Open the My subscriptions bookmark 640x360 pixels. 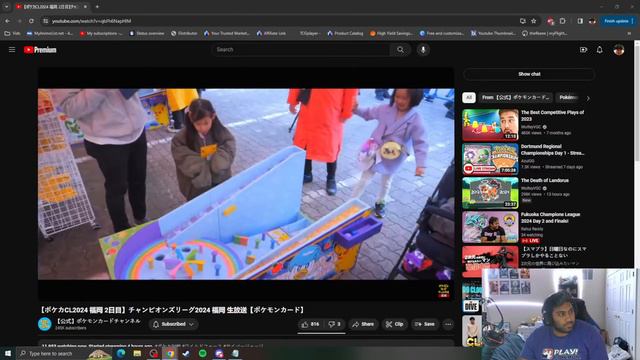(101, 33)
